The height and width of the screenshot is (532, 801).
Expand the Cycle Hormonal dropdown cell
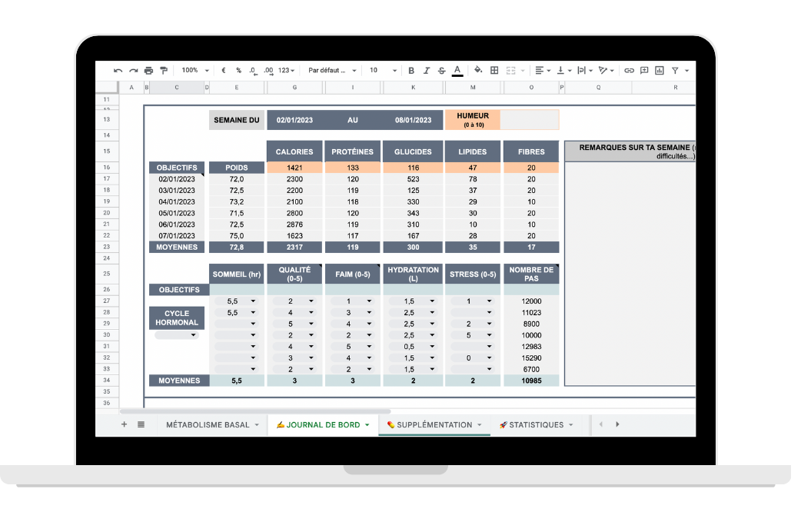177,335
